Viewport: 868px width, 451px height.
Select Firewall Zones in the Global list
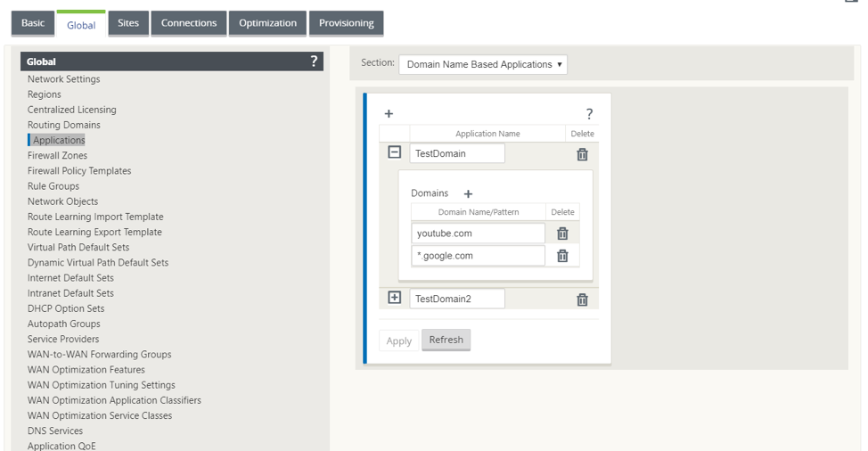[x=58, y=155]
